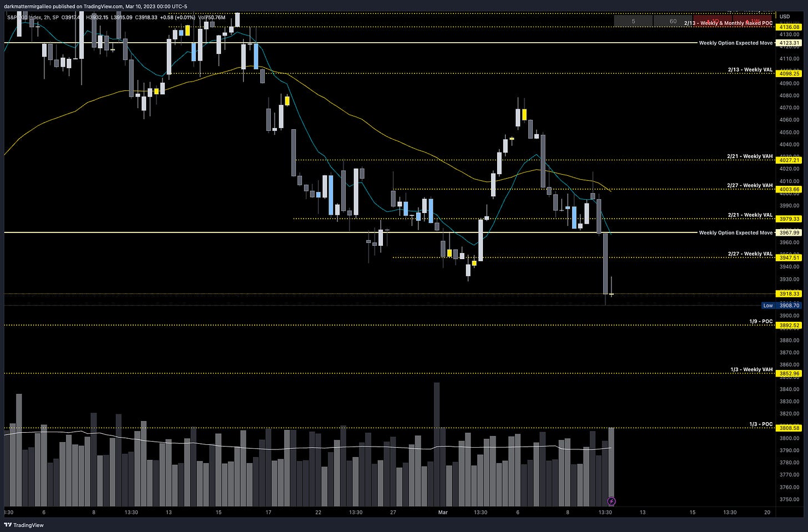This screenshot has width=808, height=532.
Task: Click the Vol 750.76M indicator value
Action: coord(211,17)
